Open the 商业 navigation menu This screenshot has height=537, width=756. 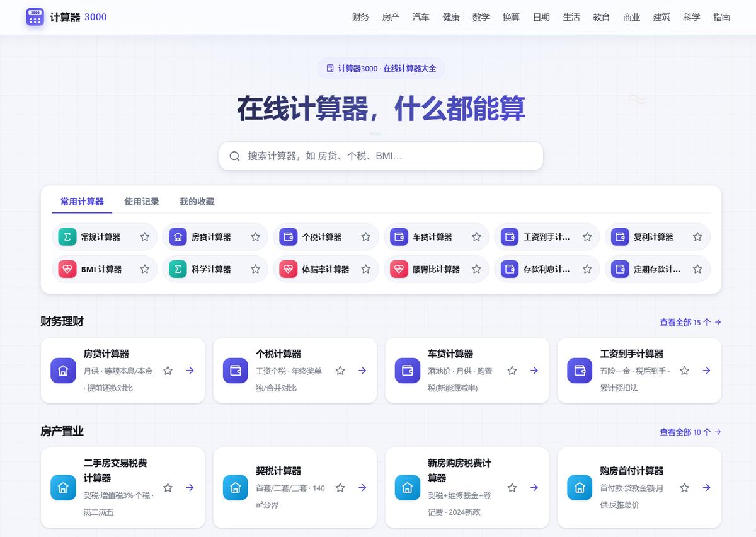pos(632,17)
